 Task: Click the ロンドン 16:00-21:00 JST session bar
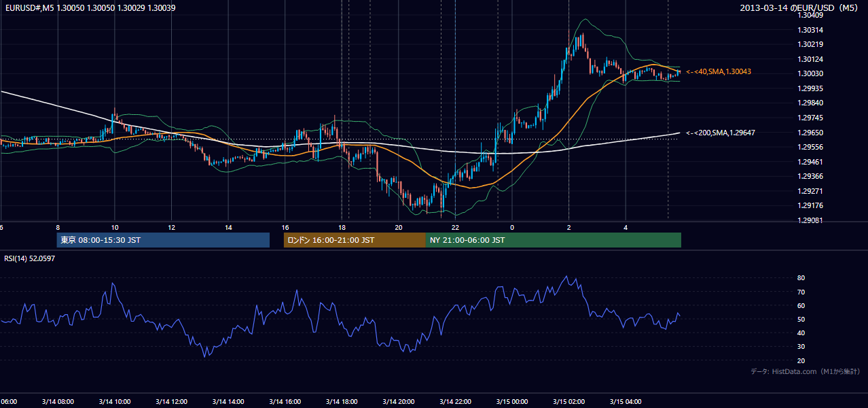tap(355, 240)
